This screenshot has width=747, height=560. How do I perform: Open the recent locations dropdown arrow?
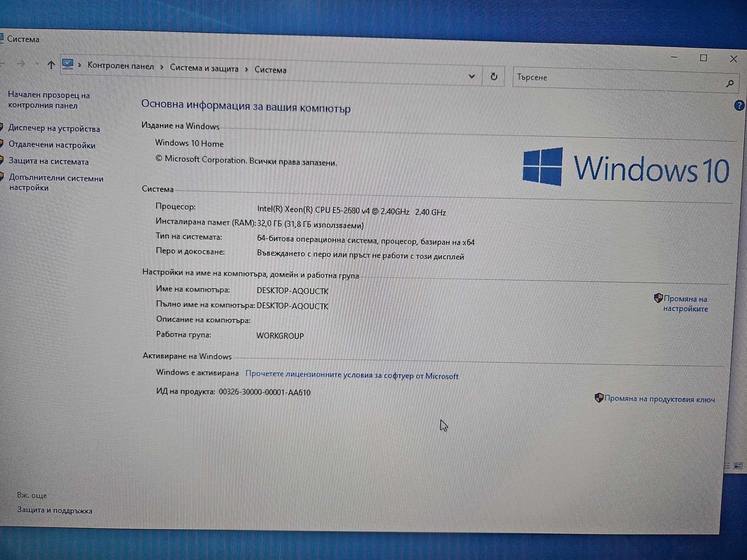37,64
